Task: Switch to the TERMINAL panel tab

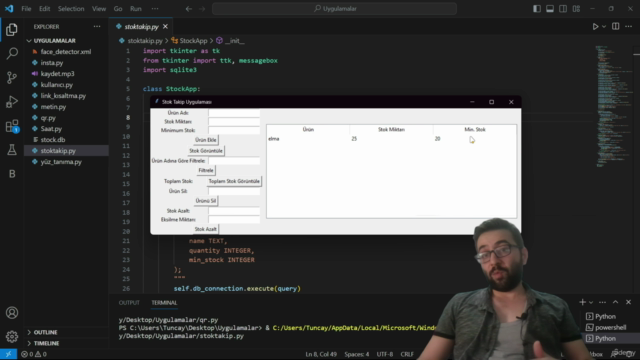Action: 164,302
